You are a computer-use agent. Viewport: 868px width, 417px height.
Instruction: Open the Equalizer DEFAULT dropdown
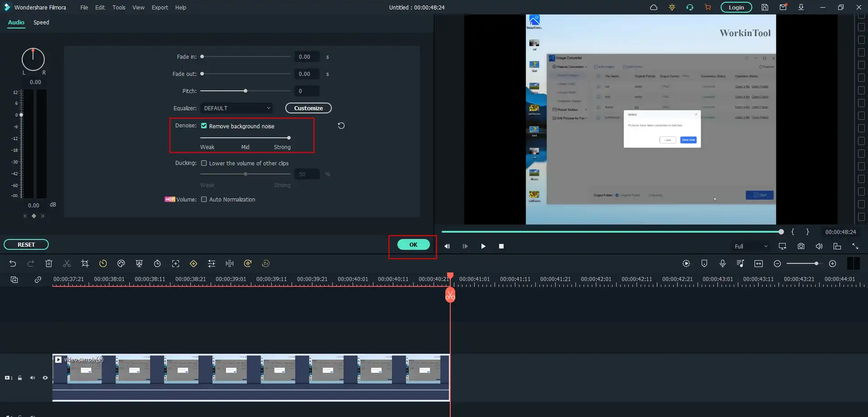[x=236, y=108]
